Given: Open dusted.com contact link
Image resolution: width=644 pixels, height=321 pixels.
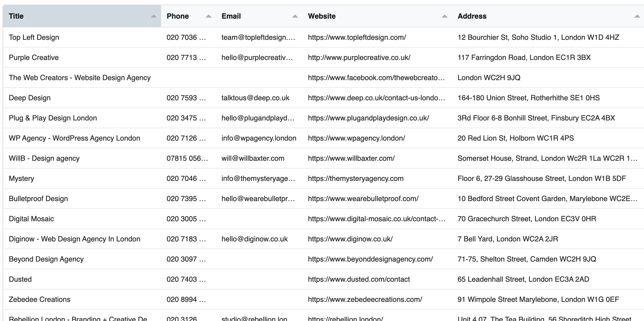Looking at the screenshot, I should [x=359, y=279].
